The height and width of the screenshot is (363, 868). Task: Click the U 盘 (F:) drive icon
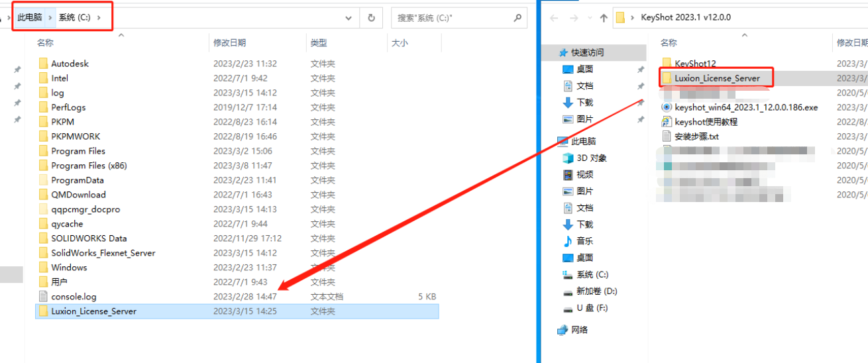point(568,308)
